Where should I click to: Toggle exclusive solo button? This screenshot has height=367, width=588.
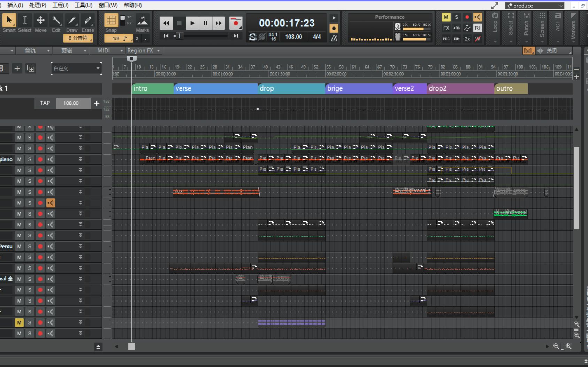[457, 28]
